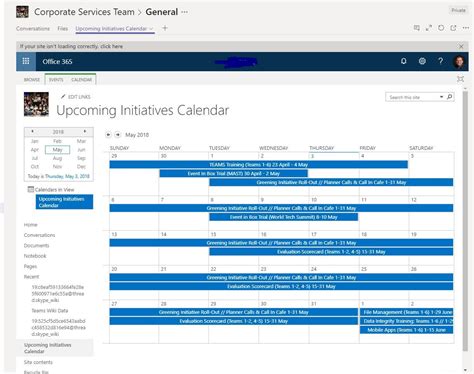This screenshot has width=474, height=374.
Task: Click the click here loading help message
Action: [71, 46]
